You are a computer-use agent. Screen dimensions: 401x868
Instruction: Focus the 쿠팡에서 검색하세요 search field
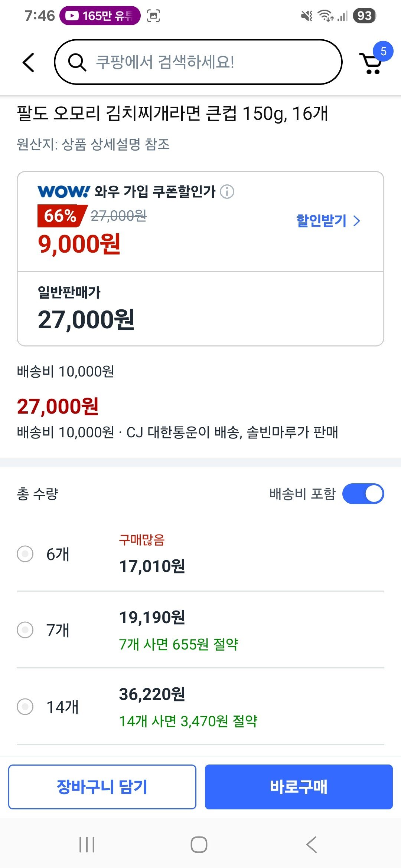click(208, 62)
